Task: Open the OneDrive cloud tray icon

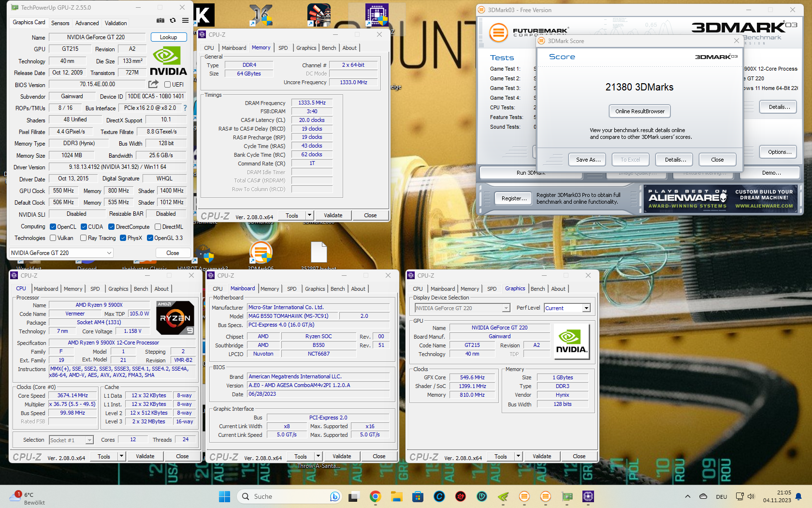Action: pyautogui.click(x=703, y=496)
